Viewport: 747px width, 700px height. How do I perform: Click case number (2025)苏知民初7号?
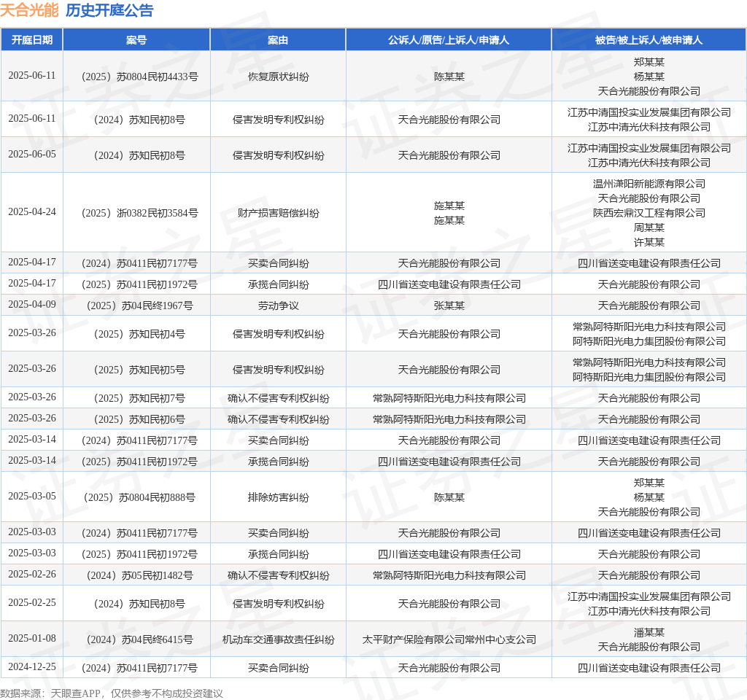coord(139,398)
